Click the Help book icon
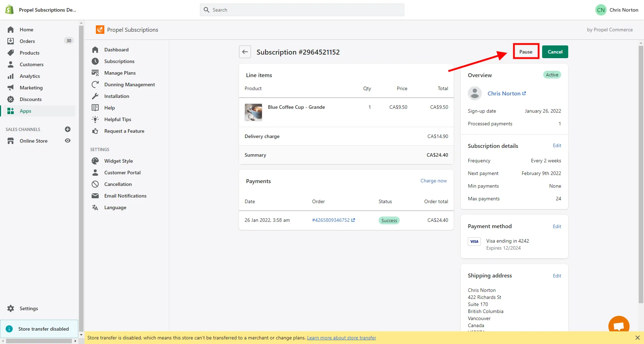 coord(95,108)
